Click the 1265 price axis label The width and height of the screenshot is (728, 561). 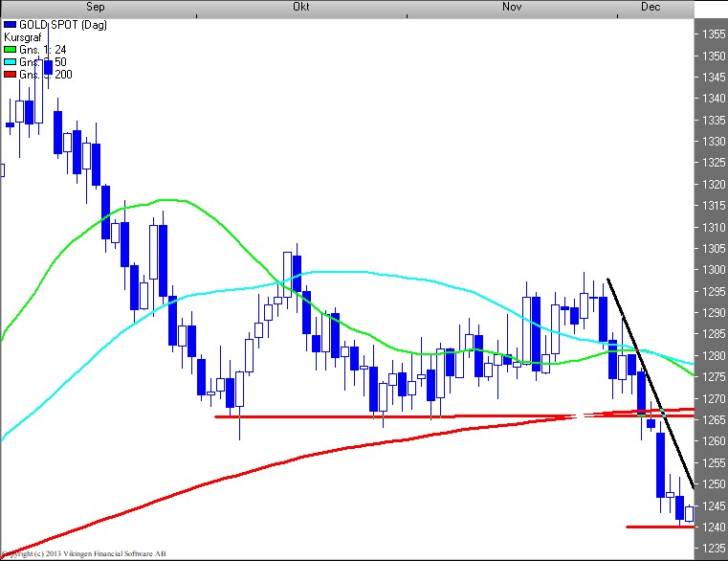713,420
